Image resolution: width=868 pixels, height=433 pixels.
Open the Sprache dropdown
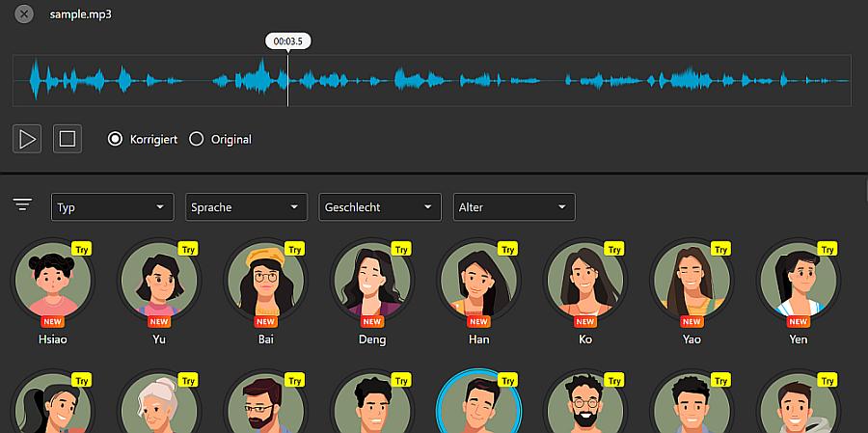[246, 207]
